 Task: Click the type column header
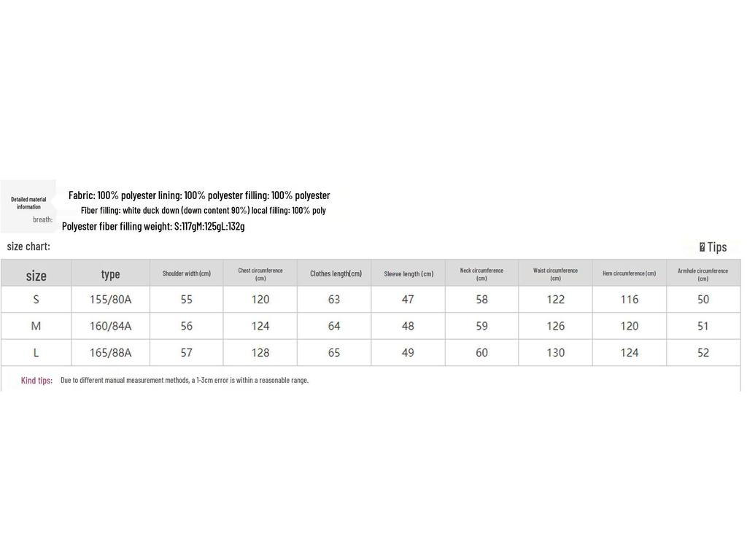(x=110, y=274)
